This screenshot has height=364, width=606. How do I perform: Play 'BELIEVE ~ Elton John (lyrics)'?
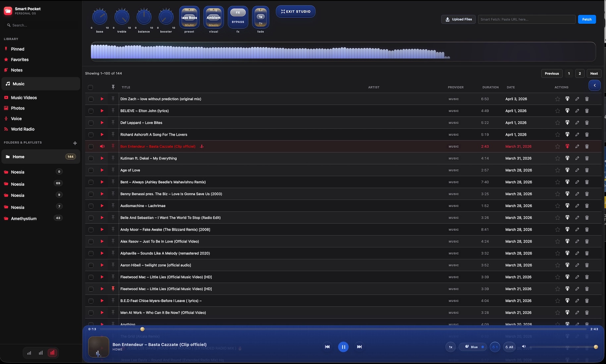point(102,111)
